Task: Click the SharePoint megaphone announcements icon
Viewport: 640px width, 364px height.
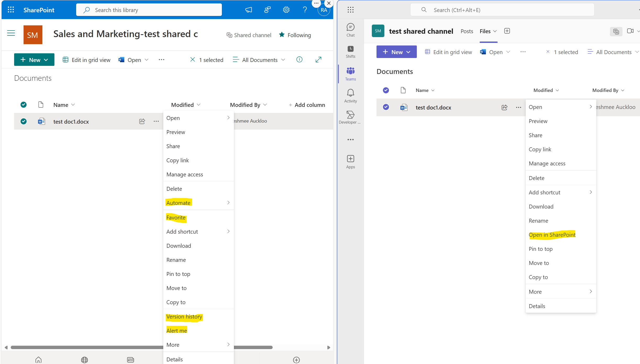Action: (x=249, y=10)
